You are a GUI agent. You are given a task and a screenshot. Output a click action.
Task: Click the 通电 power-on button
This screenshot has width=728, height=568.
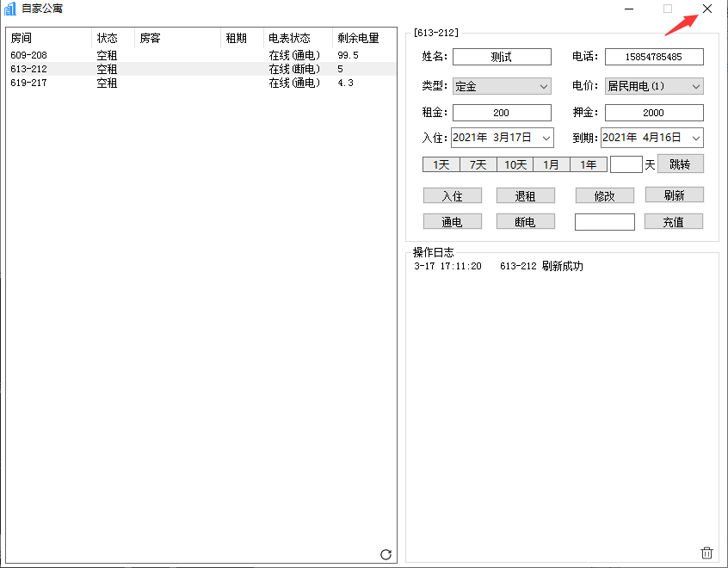click(x=453, y=222)
